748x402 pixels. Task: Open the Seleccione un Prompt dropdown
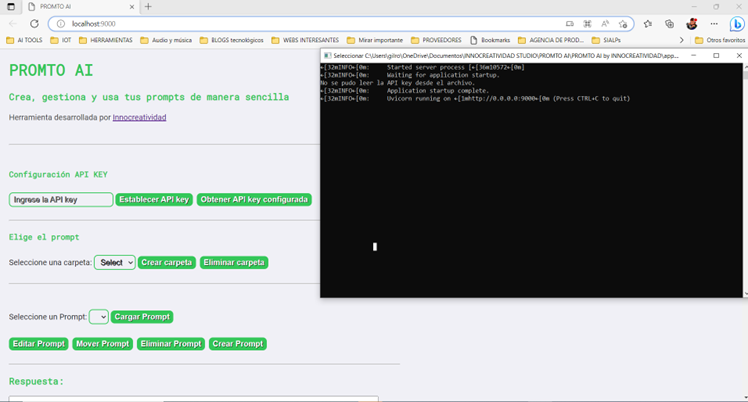98,317
